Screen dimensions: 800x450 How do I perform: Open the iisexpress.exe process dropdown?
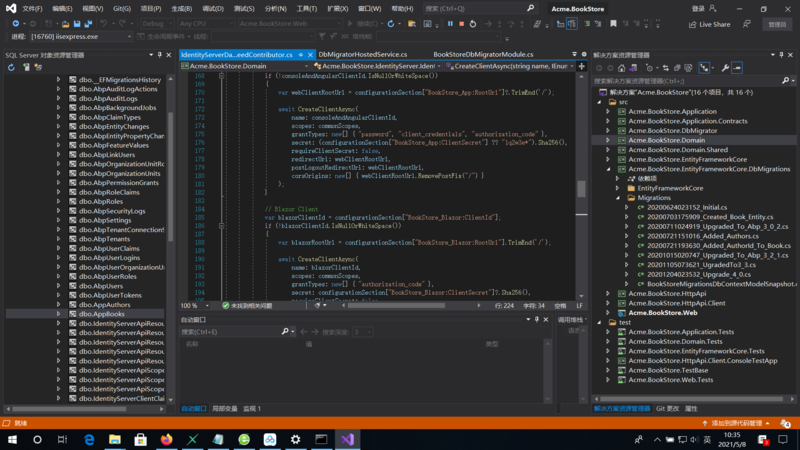tap(81, 37)
